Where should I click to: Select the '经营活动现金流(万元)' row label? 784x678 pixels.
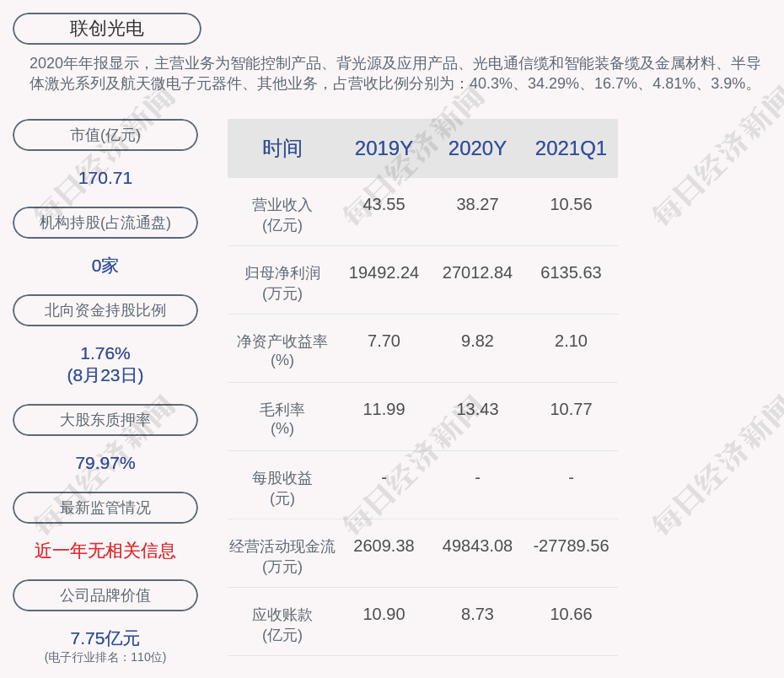(x=282, y=557)
